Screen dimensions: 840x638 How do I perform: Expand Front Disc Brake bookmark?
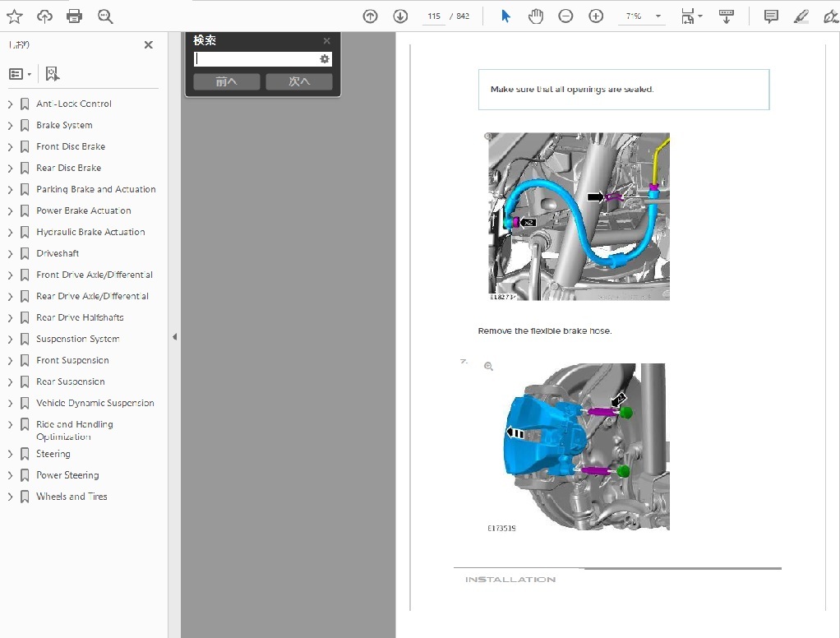tap(10, 147)
